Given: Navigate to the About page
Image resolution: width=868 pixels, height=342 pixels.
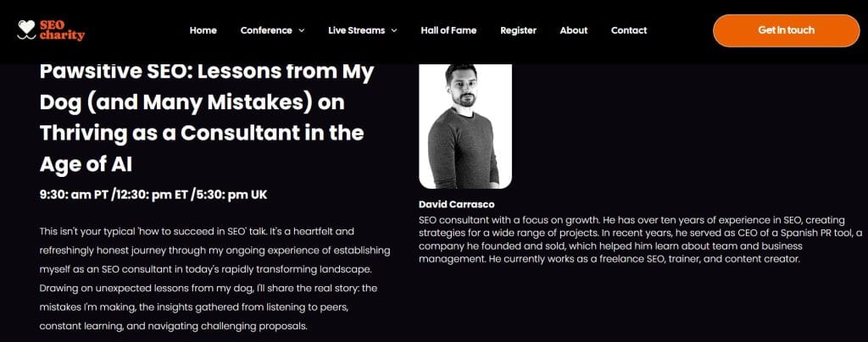Looking at the screenshot, I should click(x=574, y=30).
